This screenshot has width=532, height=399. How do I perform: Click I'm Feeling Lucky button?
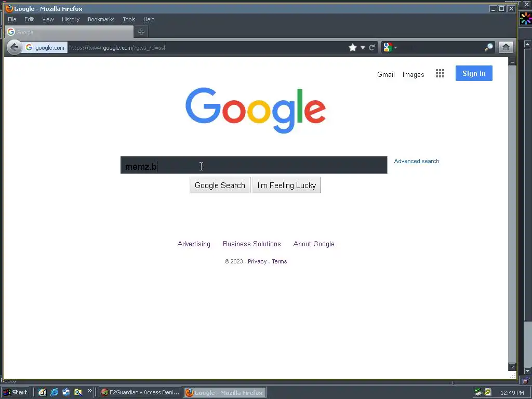click(x=287, y=185)
